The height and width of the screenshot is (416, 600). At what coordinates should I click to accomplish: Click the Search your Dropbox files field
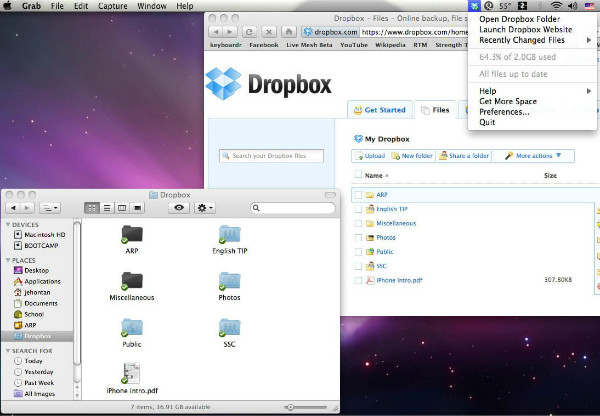pyautogui.click(x=271, y=156)
